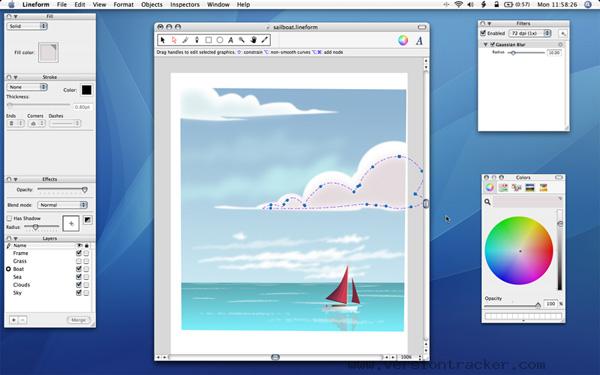Click the magnifier color picker in Colors panel
Screen dimensions: 600x375
[488, 202]
